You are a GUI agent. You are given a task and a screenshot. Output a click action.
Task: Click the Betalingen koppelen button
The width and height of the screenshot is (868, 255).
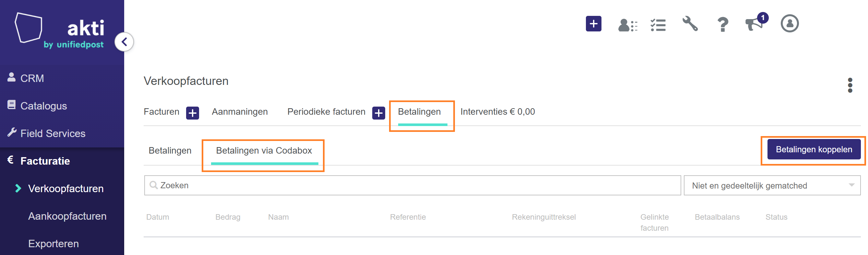click(814, 150)
